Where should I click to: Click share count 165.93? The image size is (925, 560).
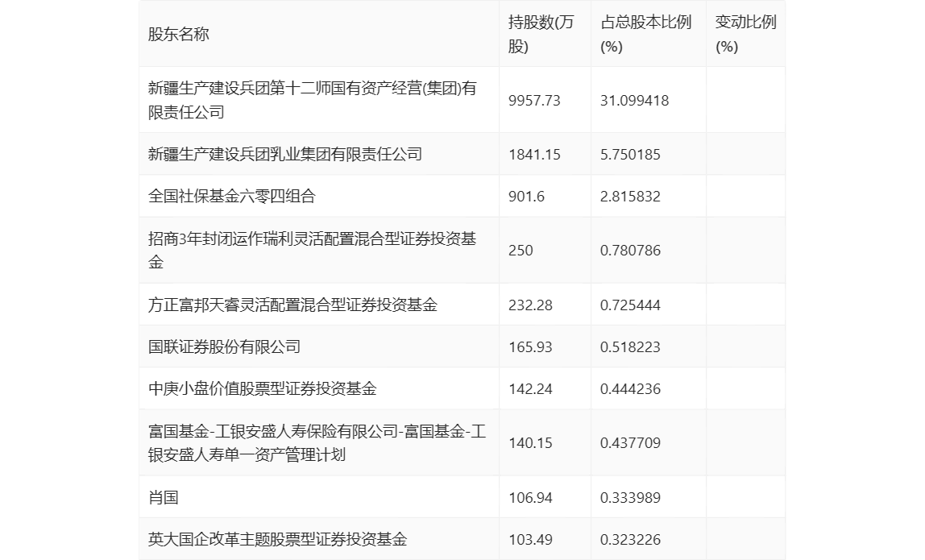(530, 347)
